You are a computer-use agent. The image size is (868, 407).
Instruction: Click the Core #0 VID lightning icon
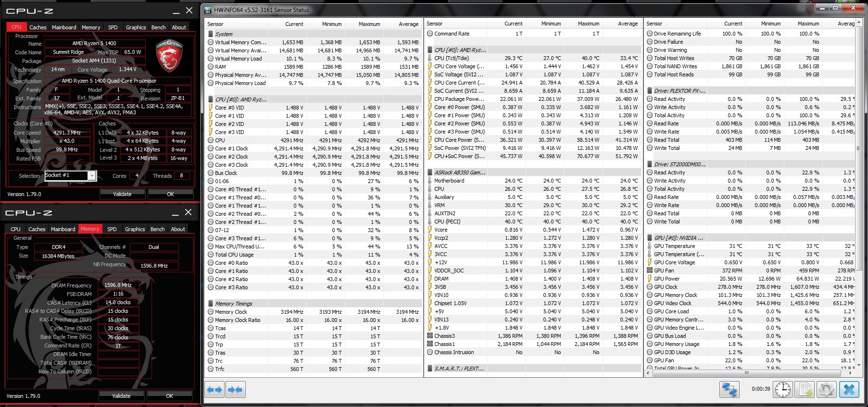pyautogui.click(x=211, y=108)
